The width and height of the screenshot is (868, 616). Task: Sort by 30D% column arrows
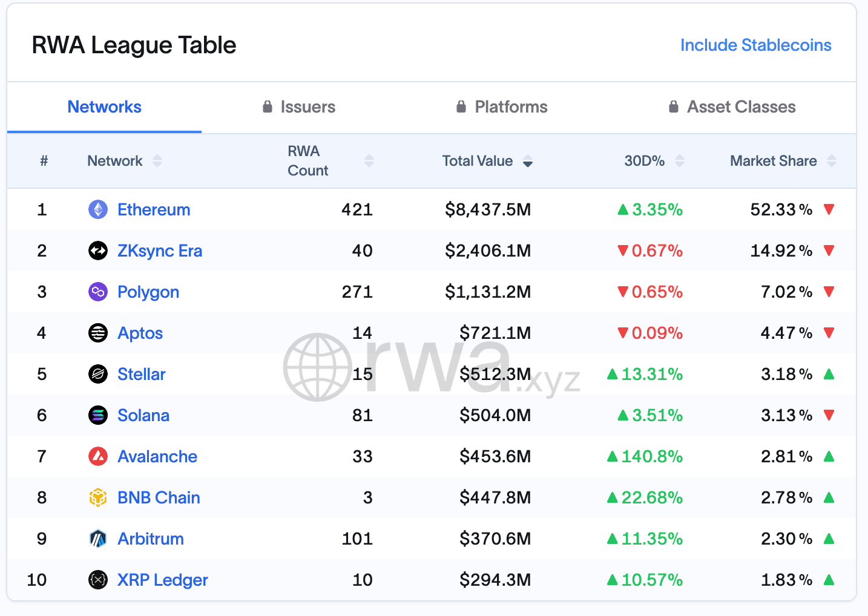680,161
